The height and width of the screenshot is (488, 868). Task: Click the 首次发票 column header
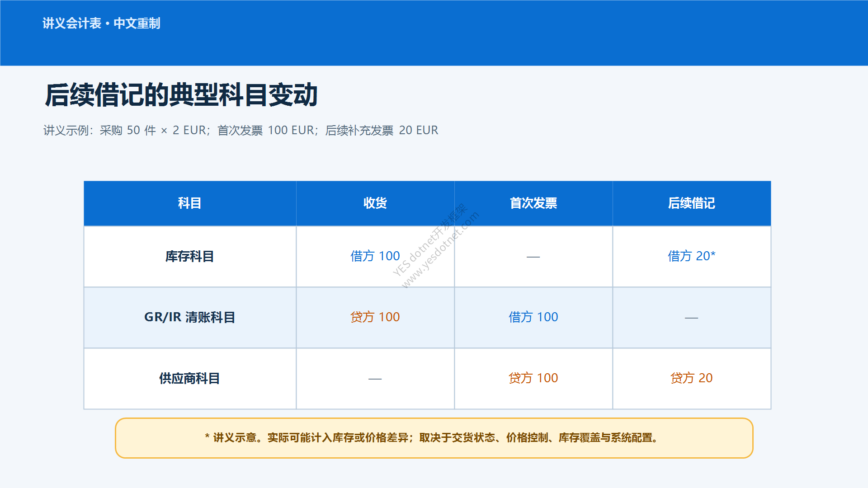click(533, 203)
